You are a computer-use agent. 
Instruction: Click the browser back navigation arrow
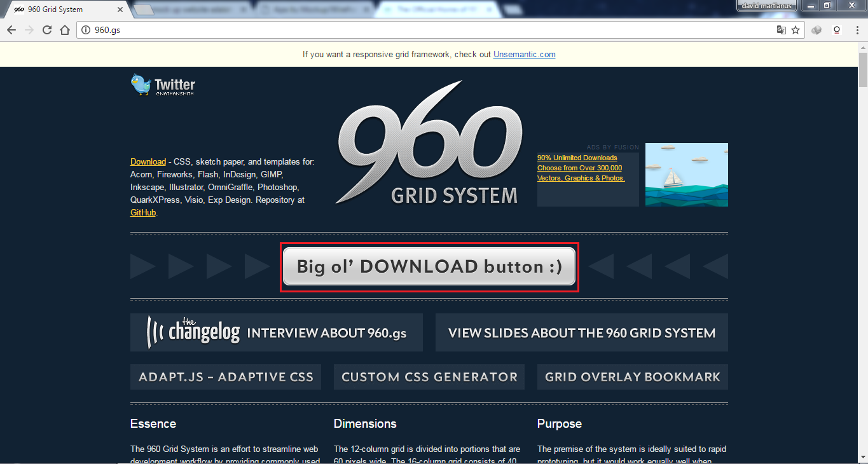(11, 29)
